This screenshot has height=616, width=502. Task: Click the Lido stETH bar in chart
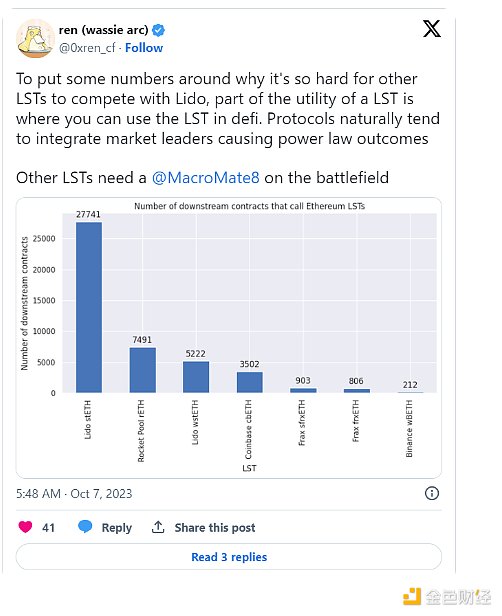(x=89, y=307)
